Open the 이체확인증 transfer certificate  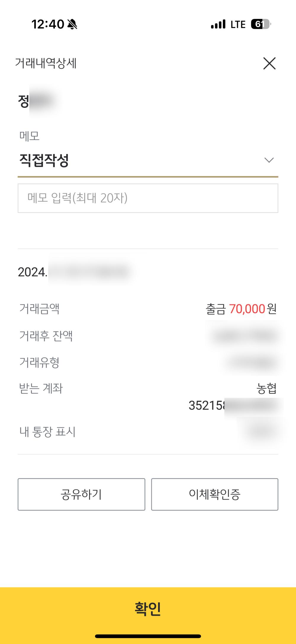coord(215,494)
